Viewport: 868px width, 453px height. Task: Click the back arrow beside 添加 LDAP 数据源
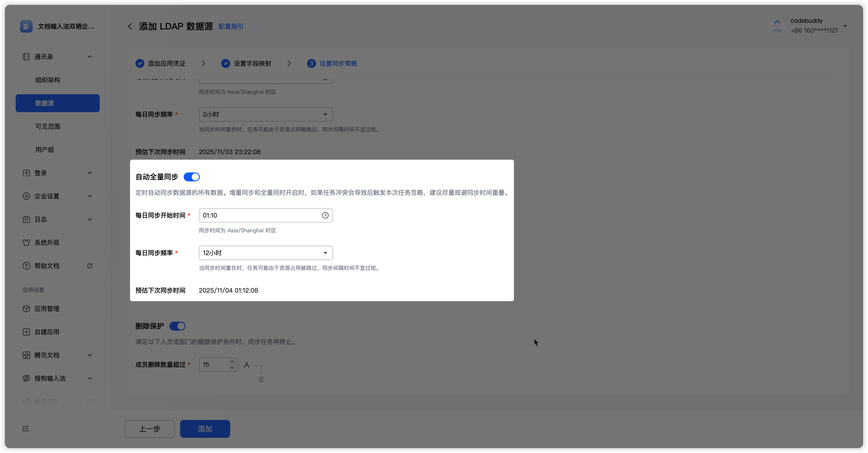130,26
